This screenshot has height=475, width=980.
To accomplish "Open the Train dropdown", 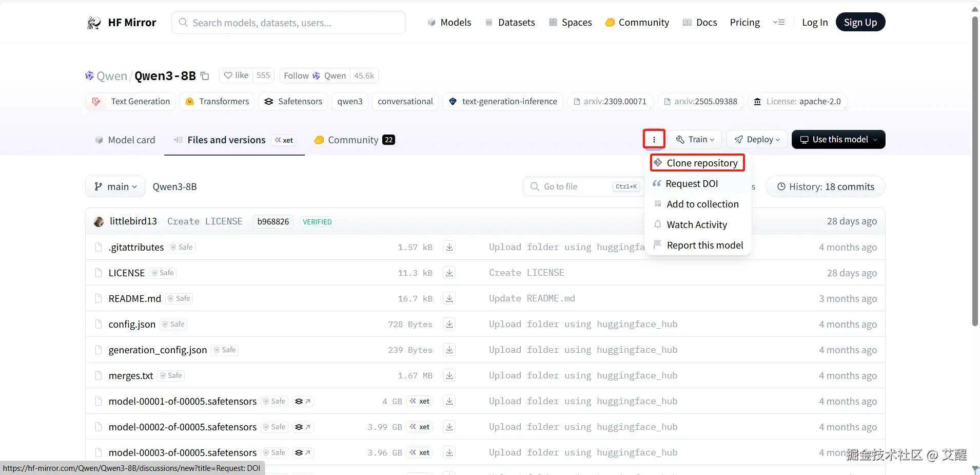I will click(x=695, y=139).
